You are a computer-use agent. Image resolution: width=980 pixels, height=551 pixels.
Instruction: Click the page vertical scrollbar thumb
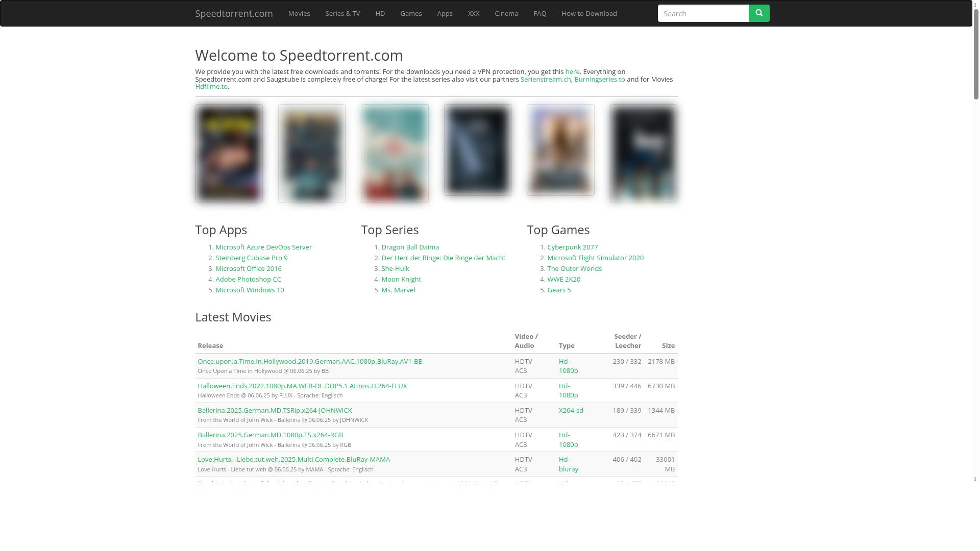coord(976,54)
